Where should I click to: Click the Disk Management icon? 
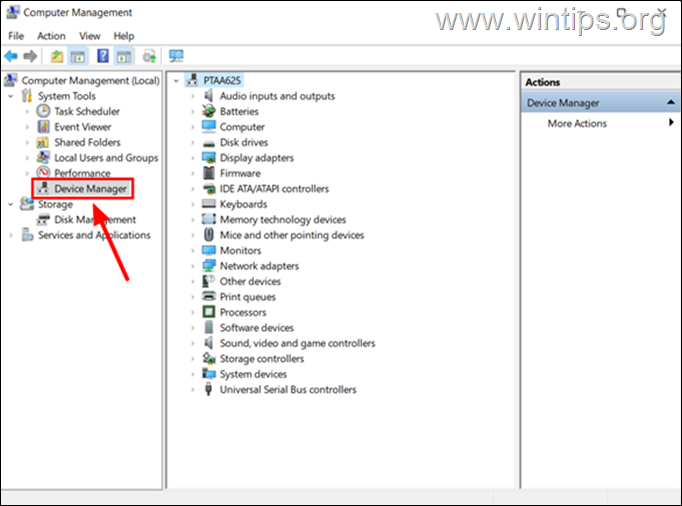[43, 220]
